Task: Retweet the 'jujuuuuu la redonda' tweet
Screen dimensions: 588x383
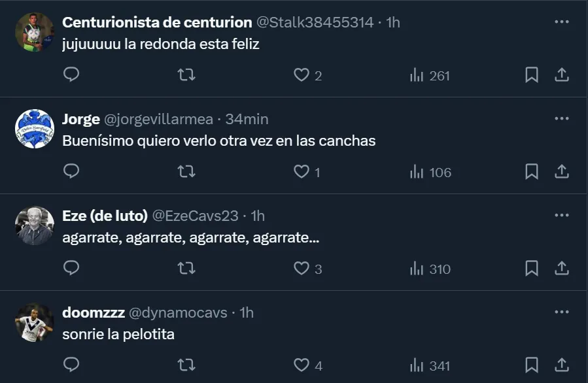Action: pos(186,75)
